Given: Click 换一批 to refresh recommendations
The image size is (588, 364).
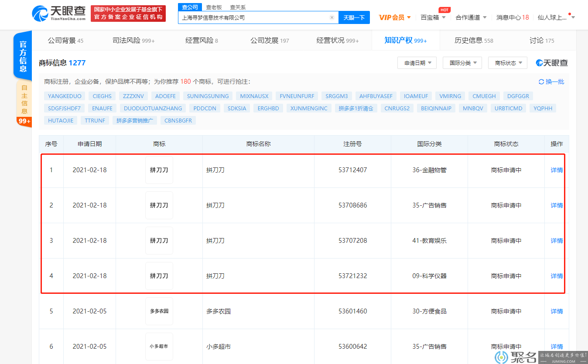Looking at the screenshot, I should [555, 82].
